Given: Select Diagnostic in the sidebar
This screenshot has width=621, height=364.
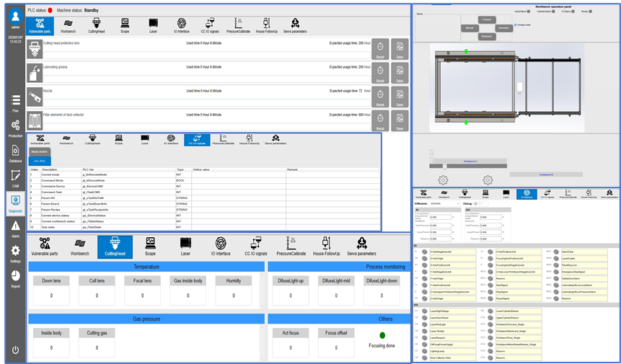Looking at the screenshot, I should click(15, 203).
